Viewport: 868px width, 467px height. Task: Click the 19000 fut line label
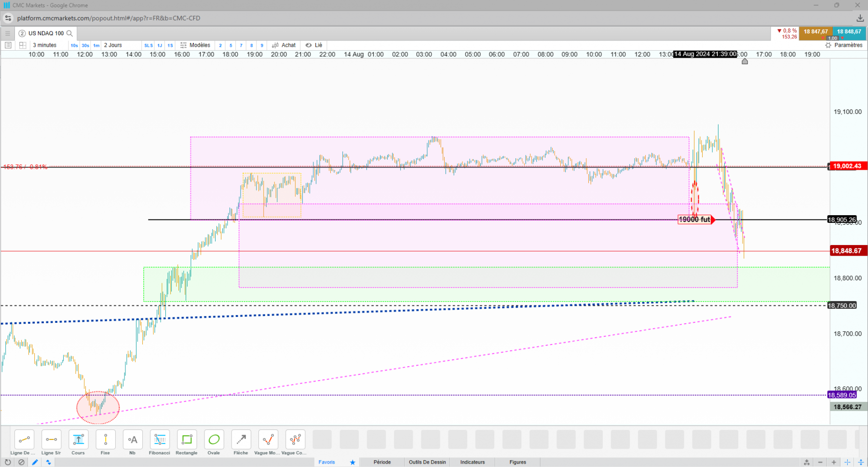(x=695, y=220)
